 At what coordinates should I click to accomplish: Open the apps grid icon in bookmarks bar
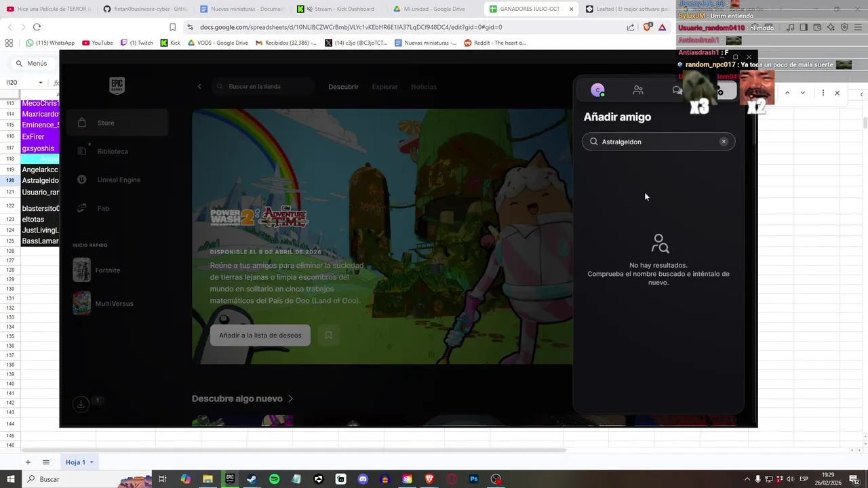9,43
